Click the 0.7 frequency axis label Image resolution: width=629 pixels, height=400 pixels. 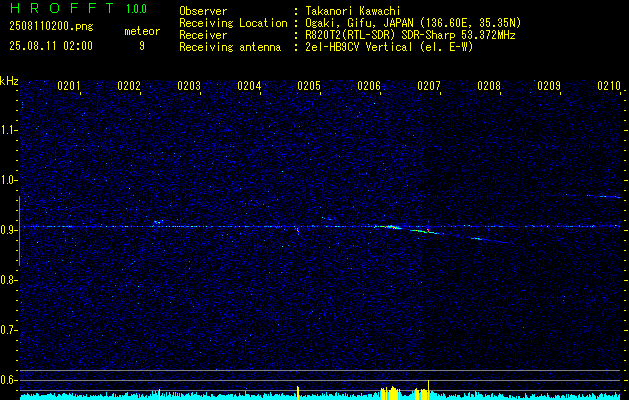(8, 330)
